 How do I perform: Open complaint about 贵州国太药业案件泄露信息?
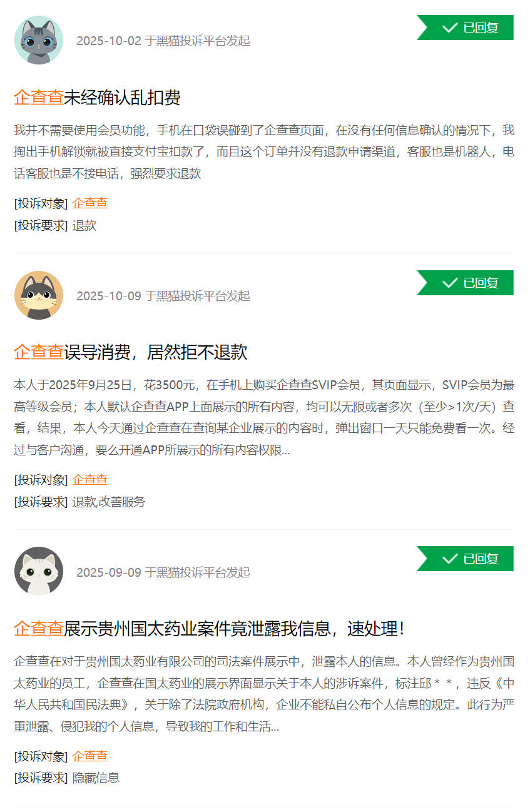(210, 629)
